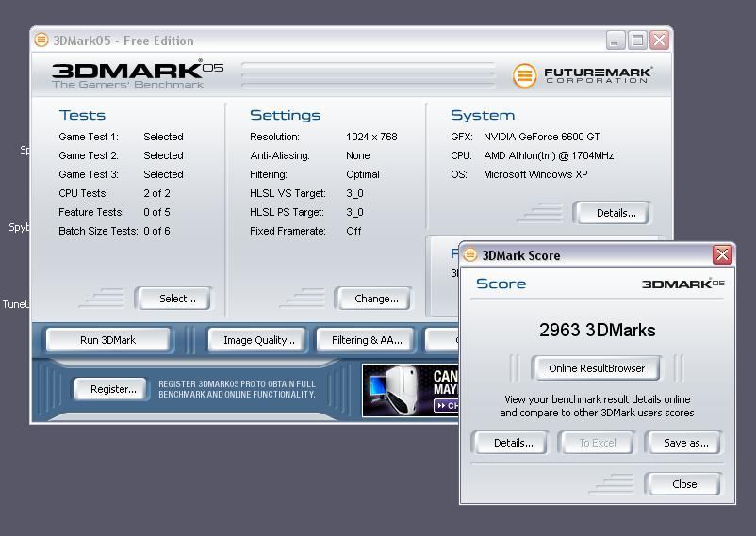Click GFX value NVIDIA GeForce 6600 GT
Image resolution: width=756 pixels, height=536 pixels.
[x=541, y=137]
